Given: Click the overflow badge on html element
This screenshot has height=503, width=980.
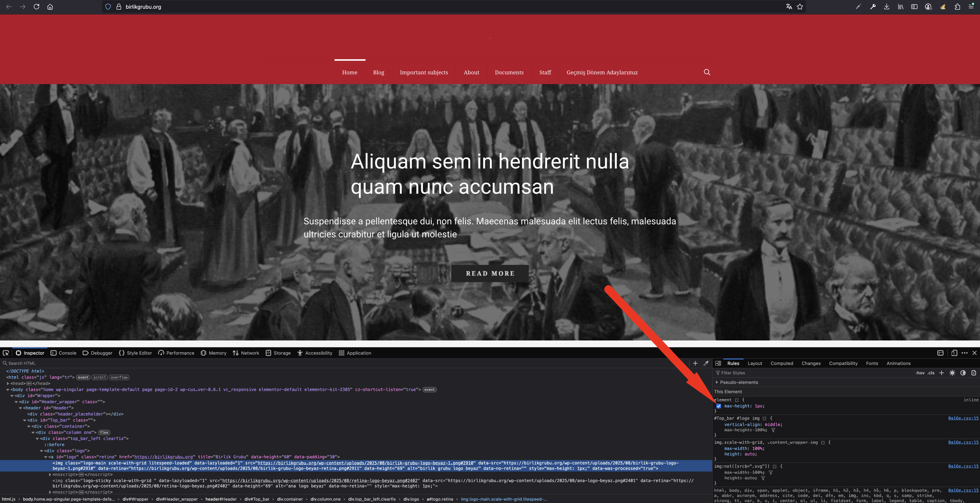Looking at the screenshot, I should click(119, 377).
